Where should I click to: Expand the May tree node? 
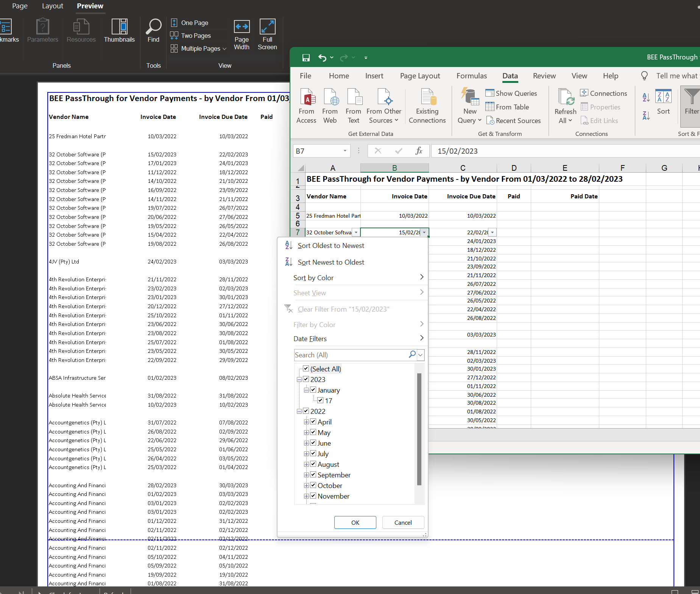(306, 432)
